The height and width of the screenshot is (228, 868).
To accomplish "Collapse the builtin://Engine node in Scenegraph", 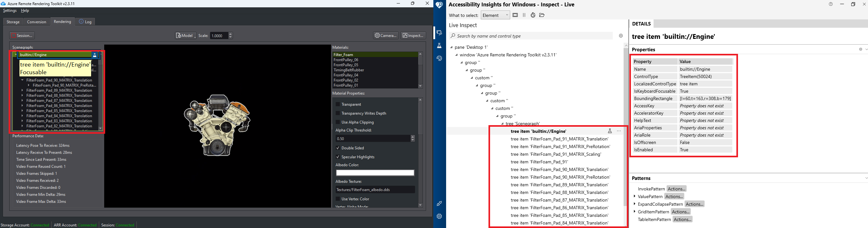I will pos(16,54).
